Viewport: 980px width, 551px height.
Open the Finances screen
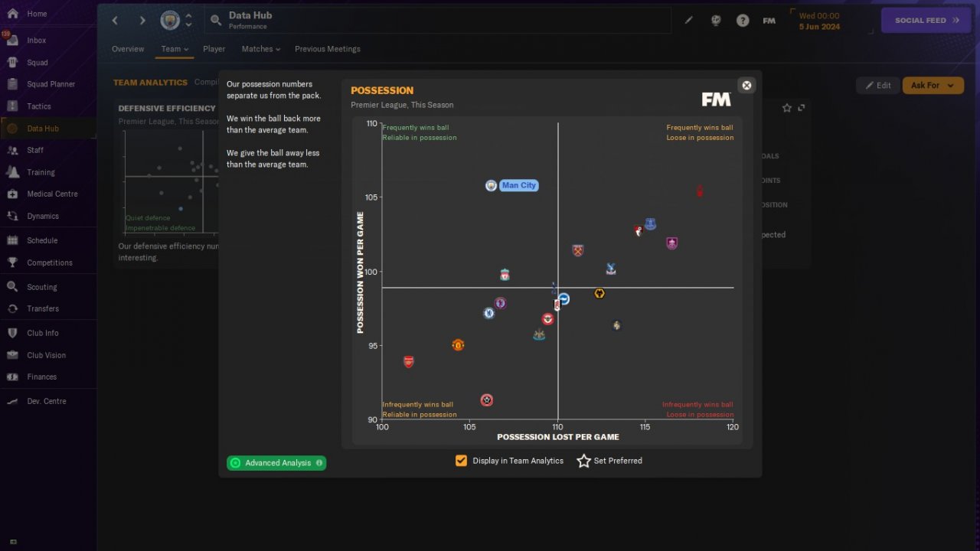pyautogui.click(x=42, y=377)
